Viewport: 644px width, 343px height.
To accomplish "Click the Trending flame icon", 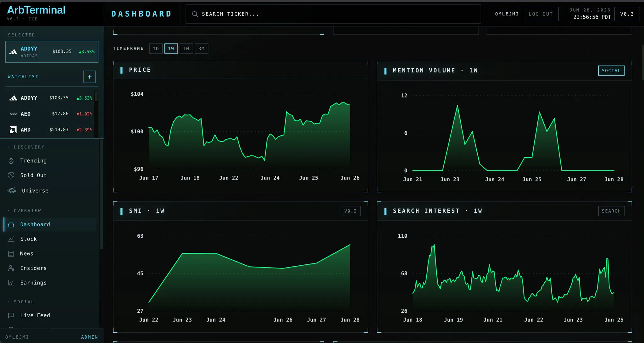I will pos(11,161).
